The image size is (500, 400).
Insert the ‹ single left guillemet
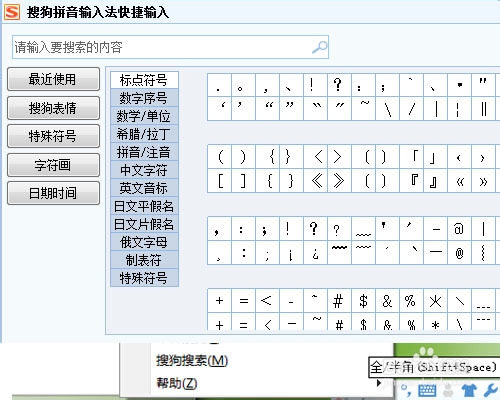click(459, 156)
